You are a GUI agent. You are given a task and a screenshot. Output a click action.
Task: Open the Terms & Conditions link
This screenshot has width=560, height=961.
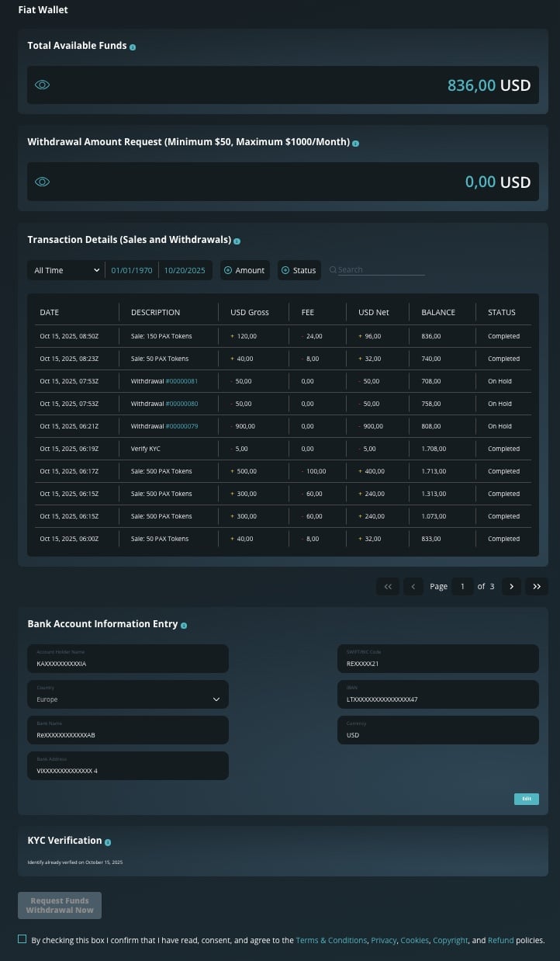[331, 940]
